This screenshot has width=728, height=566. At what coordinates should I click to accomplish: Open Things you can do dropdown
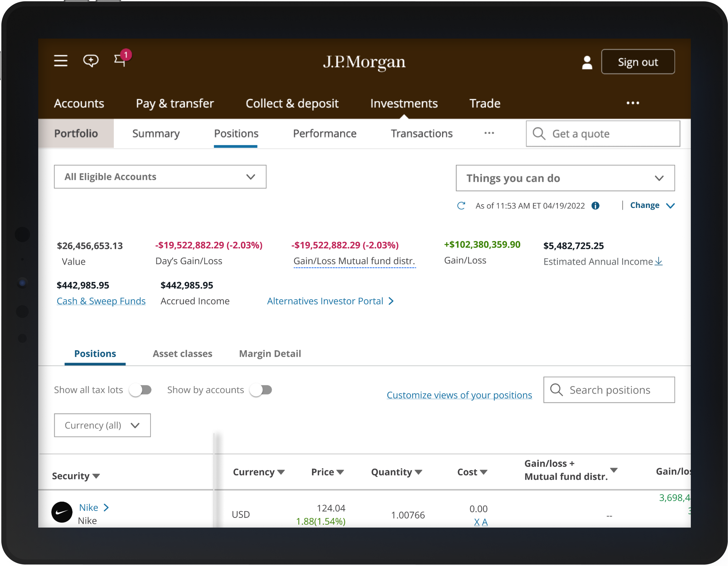(x=565, y=178)
